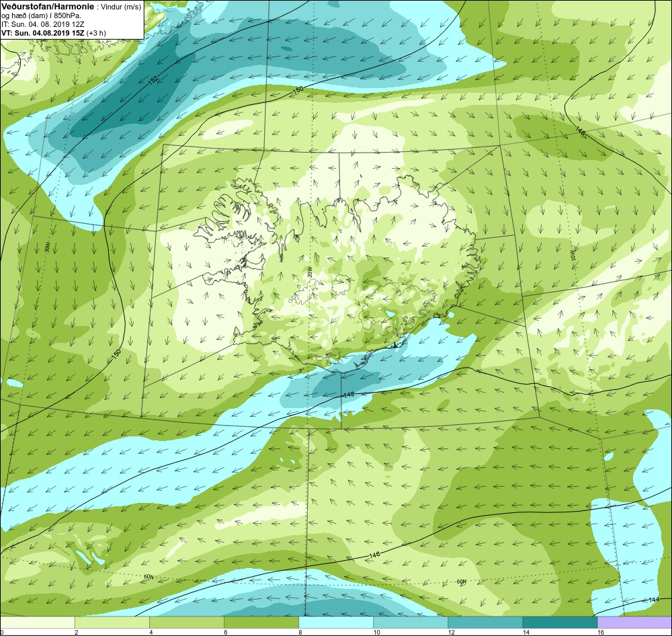The image size is (672, 636).
Task: Click the VT valid time 15Z text
Action: click(x=42, y=33)
